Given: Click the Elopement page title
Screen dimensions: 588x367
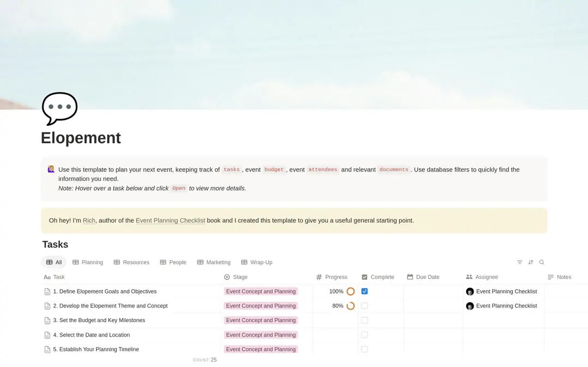Looking at the screenshot, I should point(81,138).
